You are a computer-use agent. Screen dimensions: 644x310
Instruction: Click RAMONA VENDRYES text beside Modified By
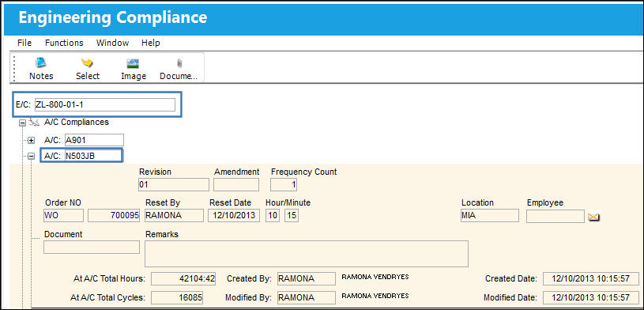[x=375, y=296]
